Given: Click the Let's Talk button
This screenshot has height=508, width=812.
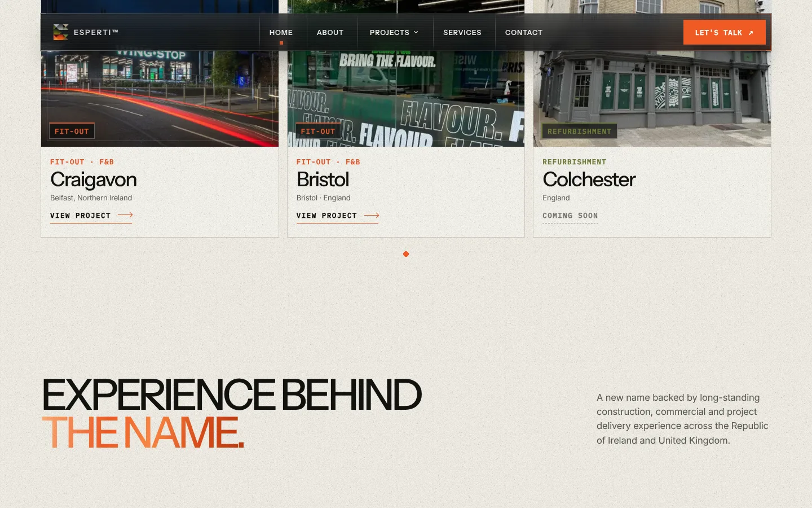Looking at the screenshot, I should pyautogui.click(x=725, y=33).
